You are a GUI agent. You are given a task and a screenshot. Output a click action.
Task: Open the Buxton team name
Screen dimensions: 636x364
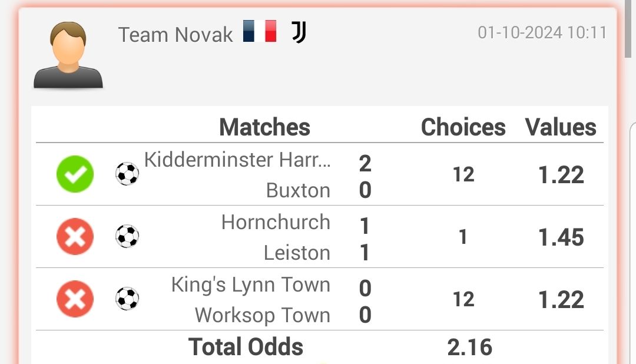click(x=298, y=190)
